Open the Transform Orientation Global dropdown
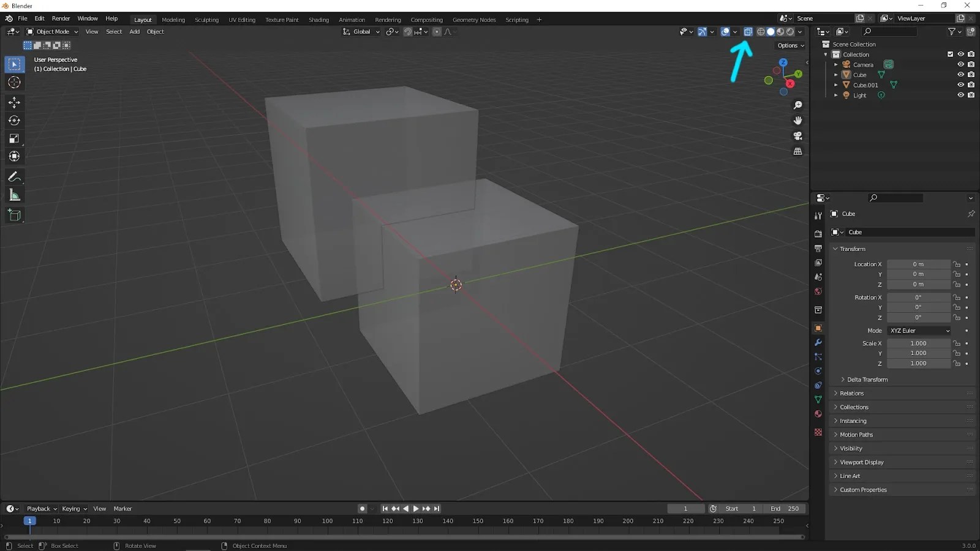Image resolution: width=980 pixels, height=551 pixels. coord(361,31)
